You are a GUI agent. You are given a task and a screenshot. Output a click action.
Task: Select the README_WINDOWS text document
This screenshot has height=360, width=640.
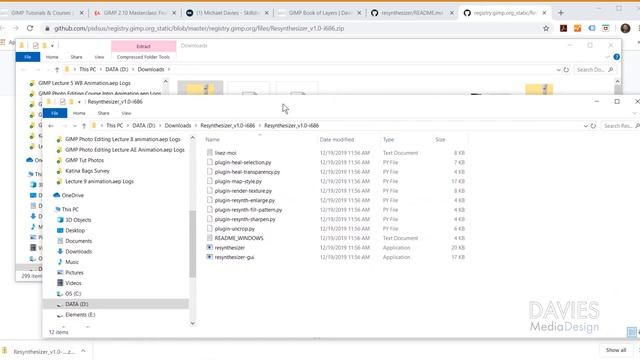click(239, 238)
